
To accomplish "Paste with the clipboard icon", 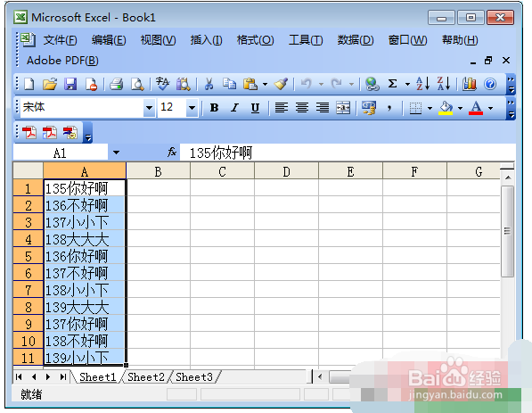I will coord(250,84).
